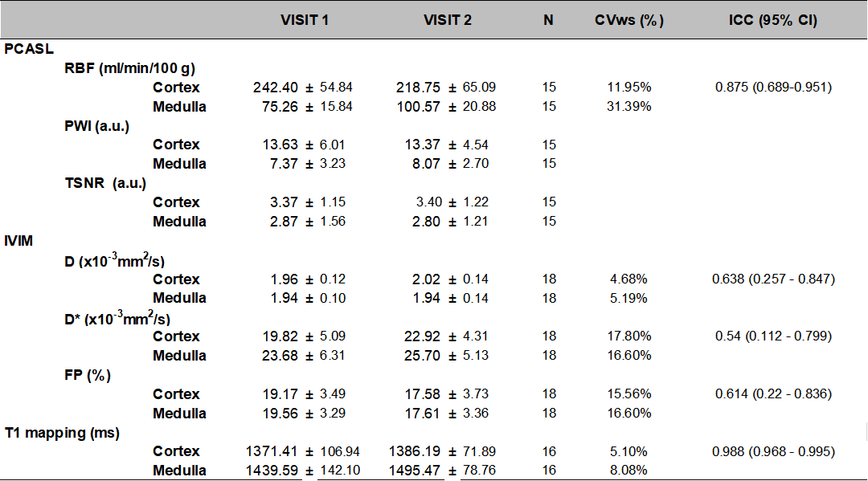Select the T1 mapping (ms) row label

coord(62,433)
